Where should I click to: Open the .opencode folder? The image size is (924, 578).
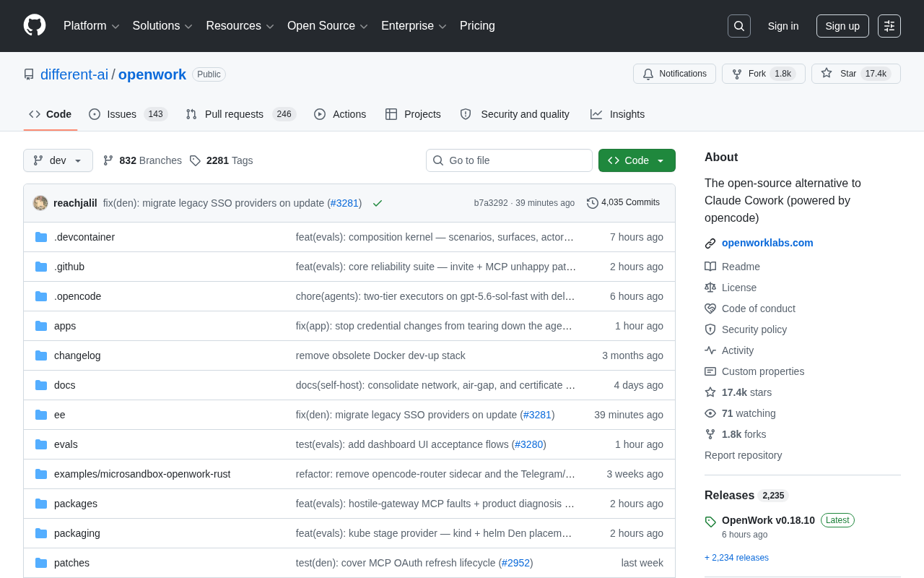pyautogui.click(x=78, y=296)
